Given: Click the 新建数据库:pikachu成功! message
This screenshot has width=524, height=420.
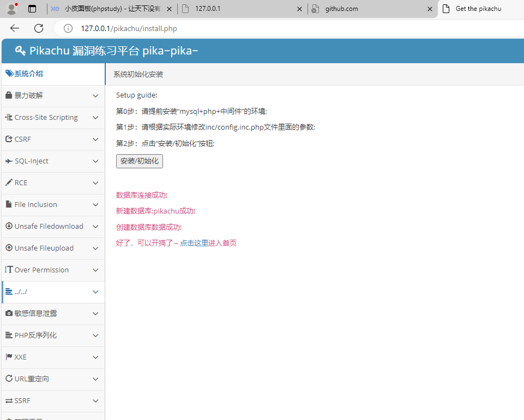Looking at the screenshot, I should point(156,211).
